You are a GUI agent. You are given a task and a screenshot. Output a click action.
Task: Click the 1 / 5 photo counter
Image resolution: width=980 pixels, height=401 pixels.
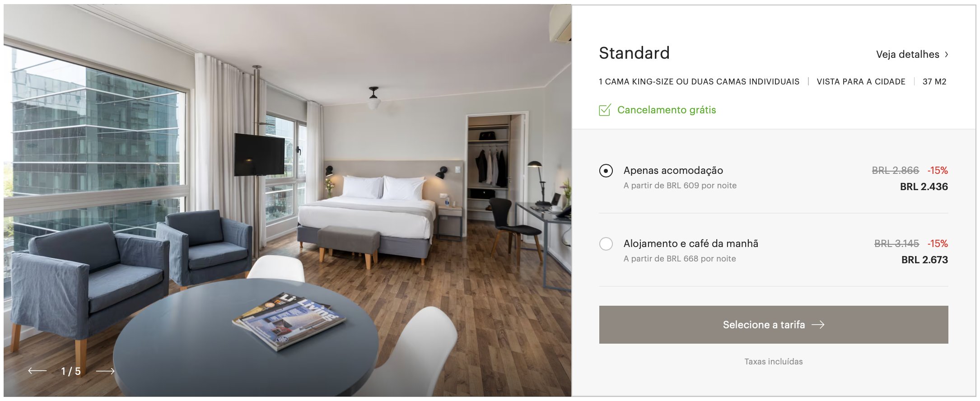[71, 371]
